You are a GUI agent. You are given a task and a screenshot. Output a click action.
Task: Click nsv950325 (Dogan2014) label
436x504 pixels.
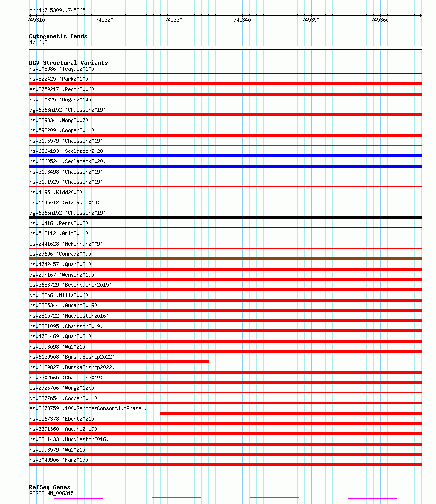[60, 100]
